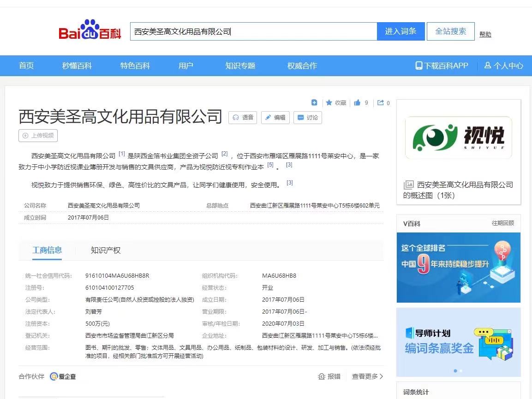
Task: Click the phone icon beside 下载百科APP
Action: pos(418,66)
